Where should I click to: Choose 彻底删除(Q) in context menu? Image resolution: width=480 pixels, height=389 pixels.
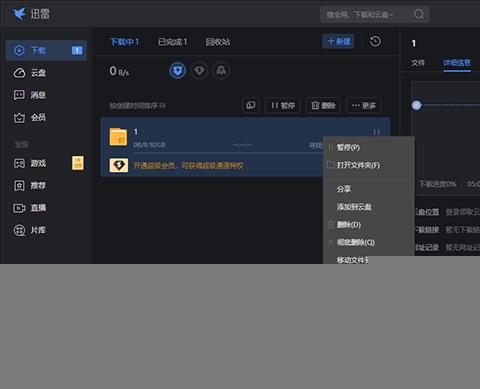tap(369, 242)
